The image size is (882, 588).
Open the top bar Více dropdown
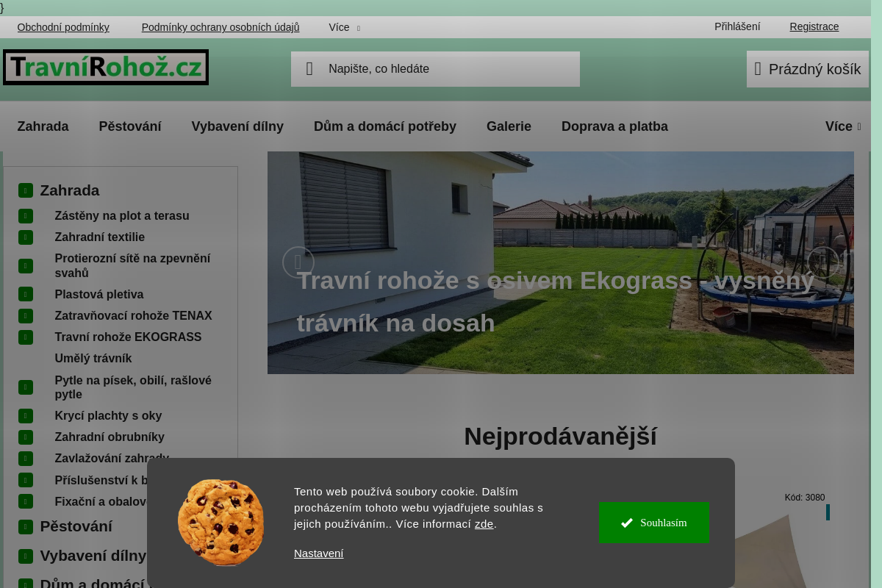coord(344,27)
